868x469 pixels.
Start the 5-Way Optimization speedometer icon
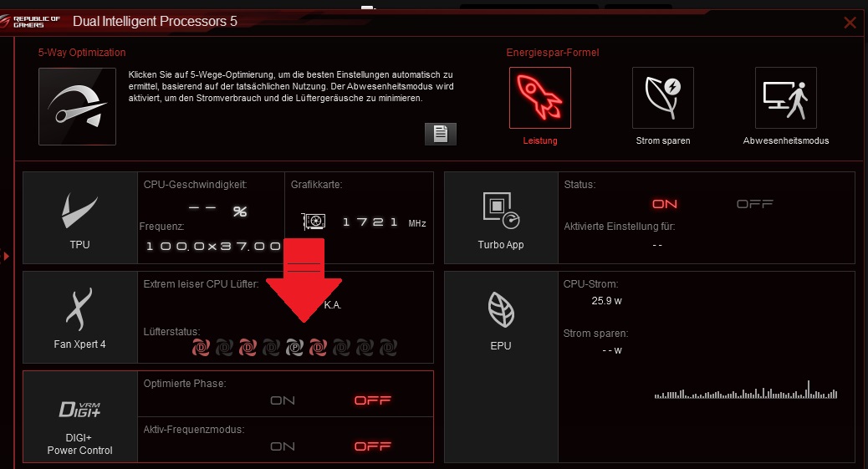pyautogui.click(x=77, y=106)
